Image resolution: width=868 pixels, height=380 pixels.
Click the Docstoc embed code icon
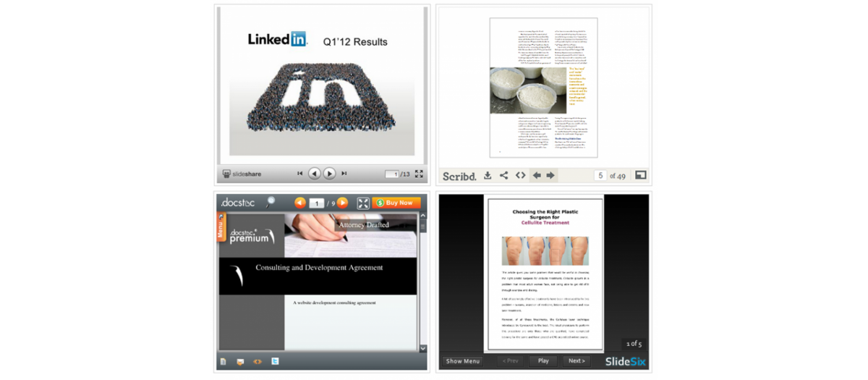point(258,361)
